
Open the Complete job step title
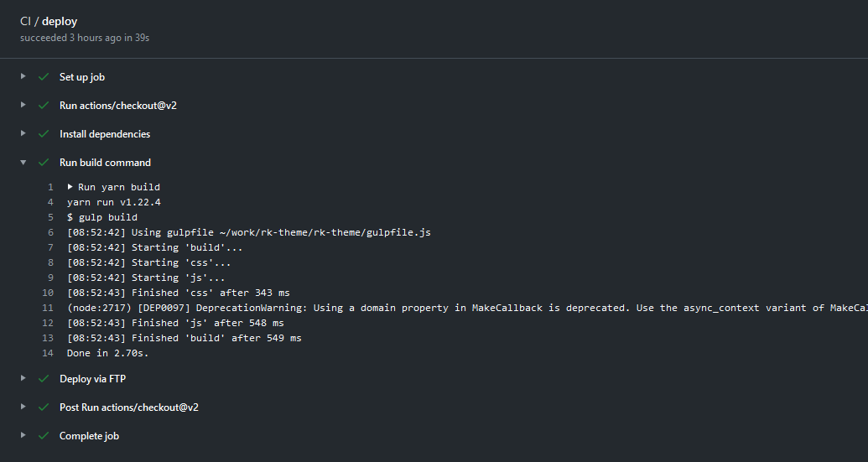click(89, 436)
